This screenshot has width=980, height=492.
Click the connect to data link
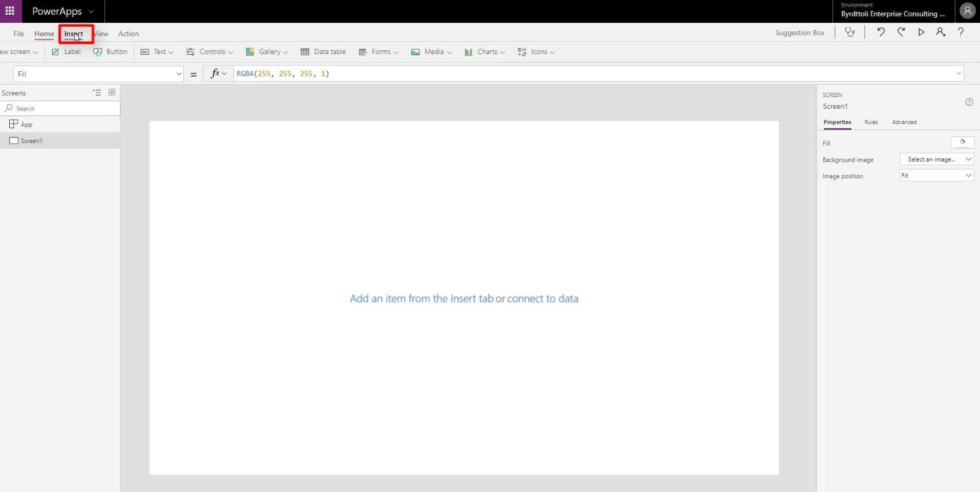(x=543, y=299)
